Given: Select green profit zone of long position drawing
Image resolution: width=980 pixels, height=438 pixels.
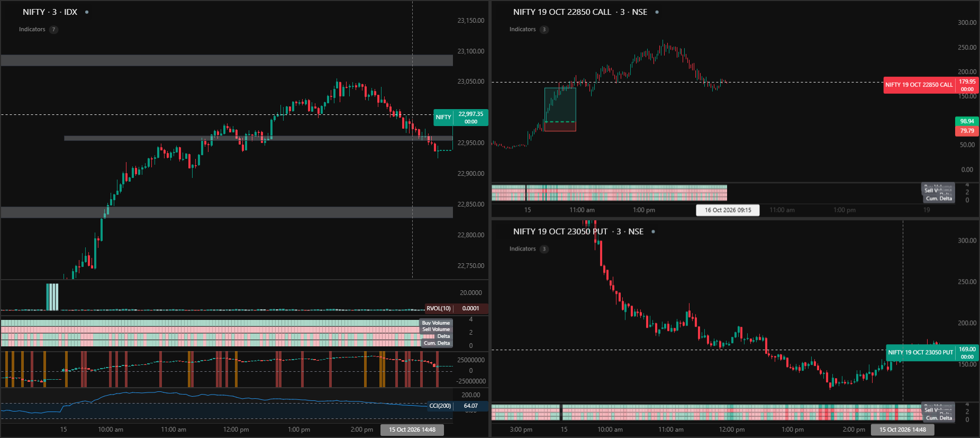Looking at the screenshot, I should [x=560, y=105].
